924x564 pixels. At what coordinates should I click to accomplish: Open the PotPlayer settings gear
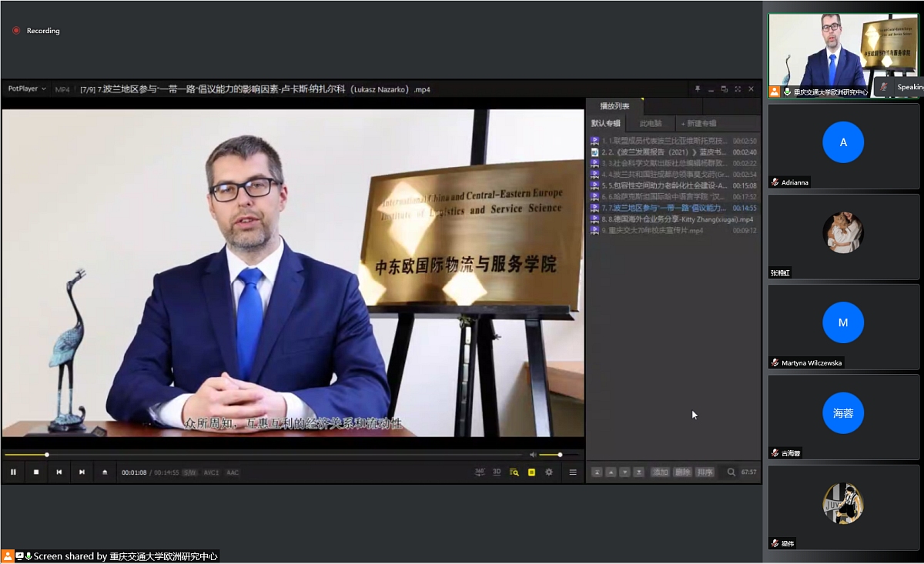(x=549, y=472)
